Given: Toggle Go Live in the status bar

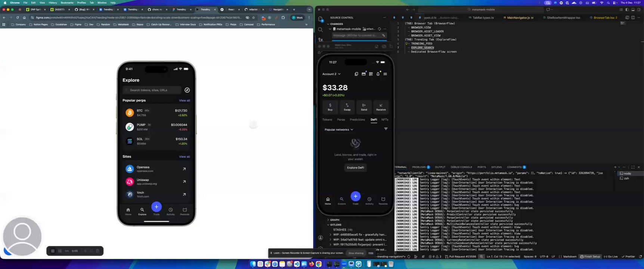Looking at the screenshot, I should (611, 257).
